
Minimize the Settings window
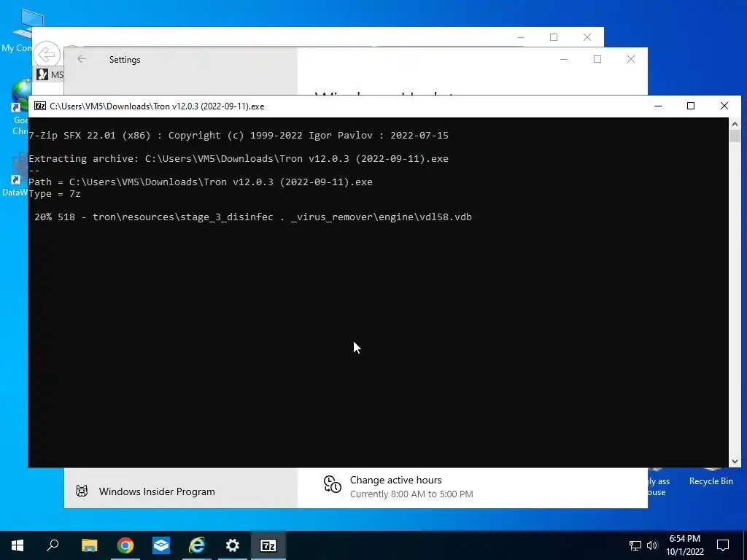point(564,59)
